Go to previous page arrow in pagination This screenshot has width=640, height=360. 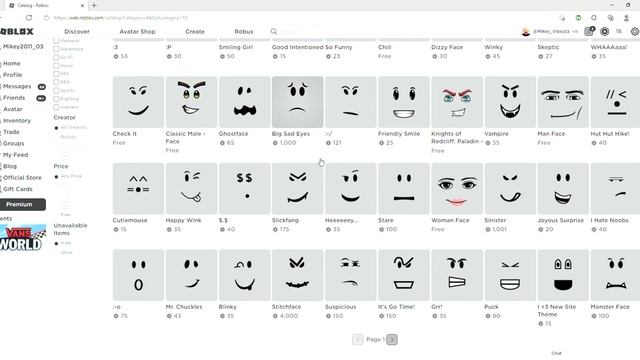[358, 340]
